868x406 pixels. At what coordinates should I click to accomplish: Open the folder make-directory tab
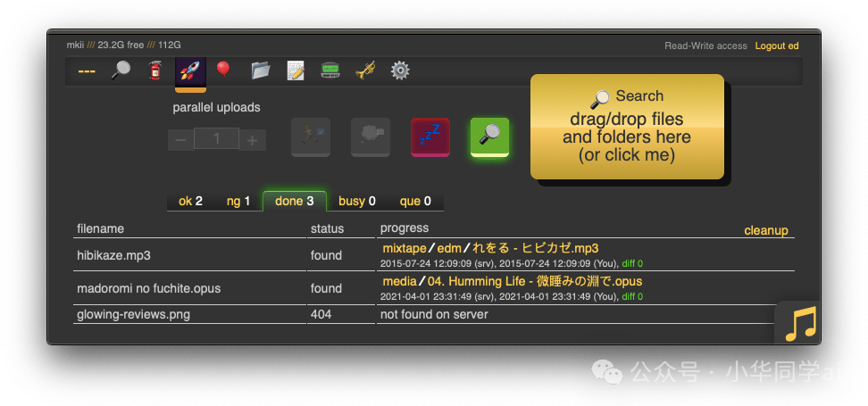coord(261,70)
